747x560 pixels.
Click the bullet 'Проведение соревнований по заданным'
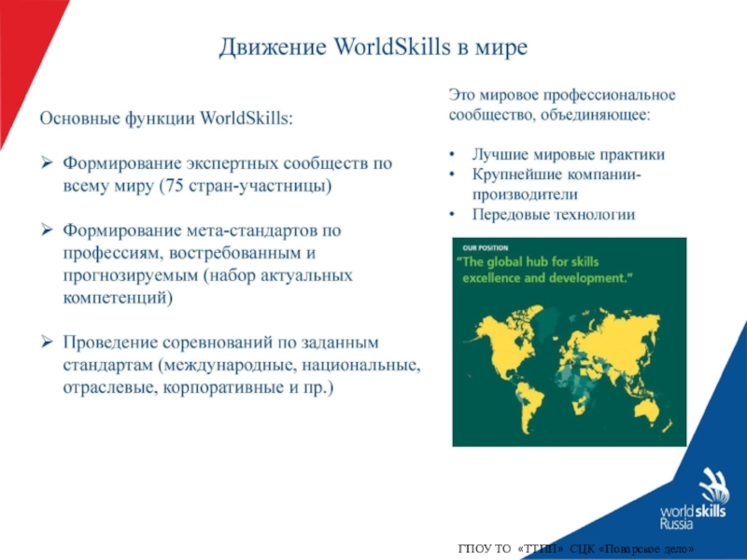(220, 343)
